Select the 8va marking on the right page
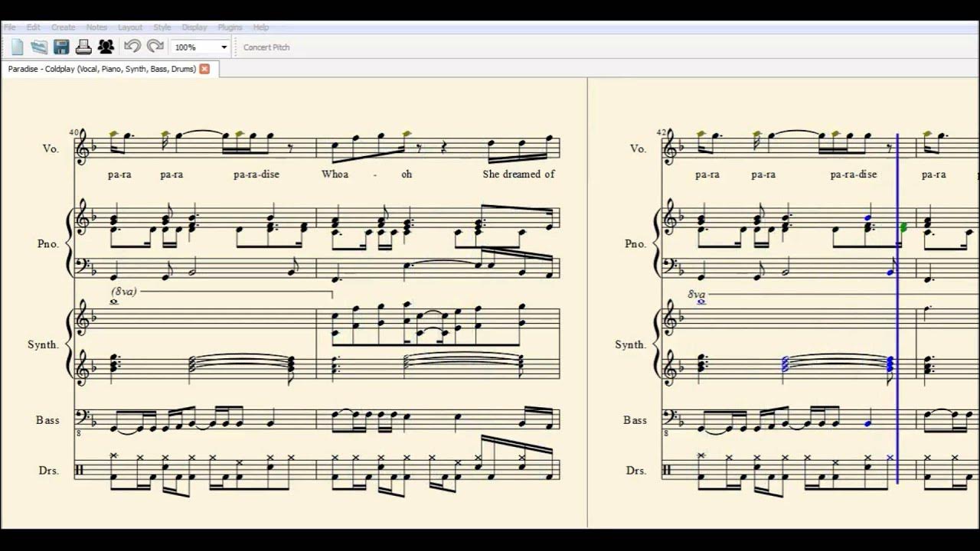 click(696, 294)
